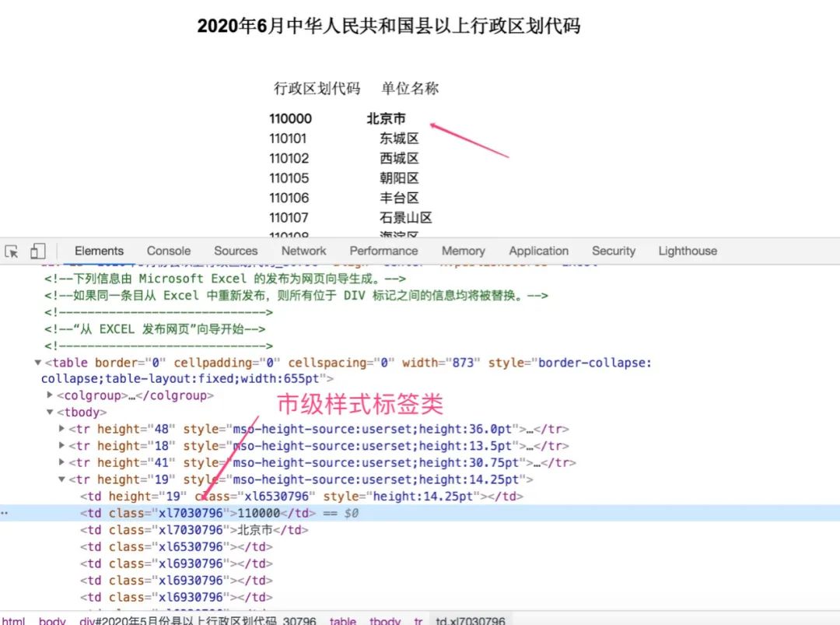
Task: Click the code cell 110105
Action: [289, 178]
